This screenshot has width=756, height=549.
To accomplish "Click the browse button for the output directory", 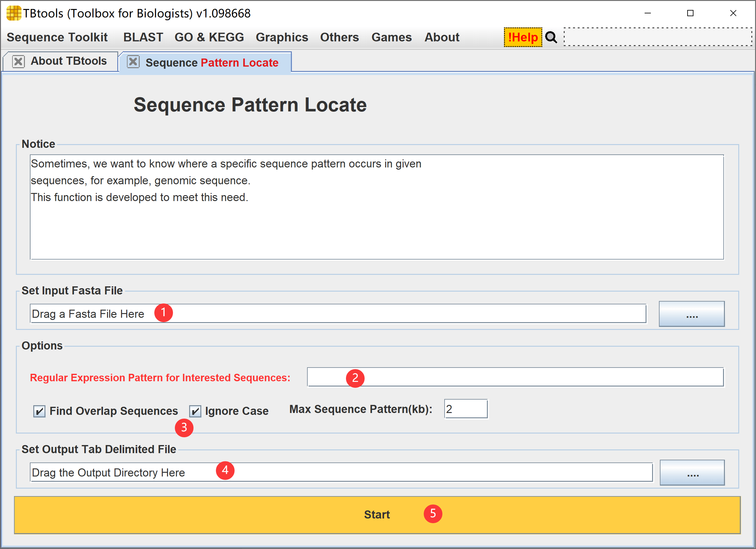I will (x=692, y=472).
